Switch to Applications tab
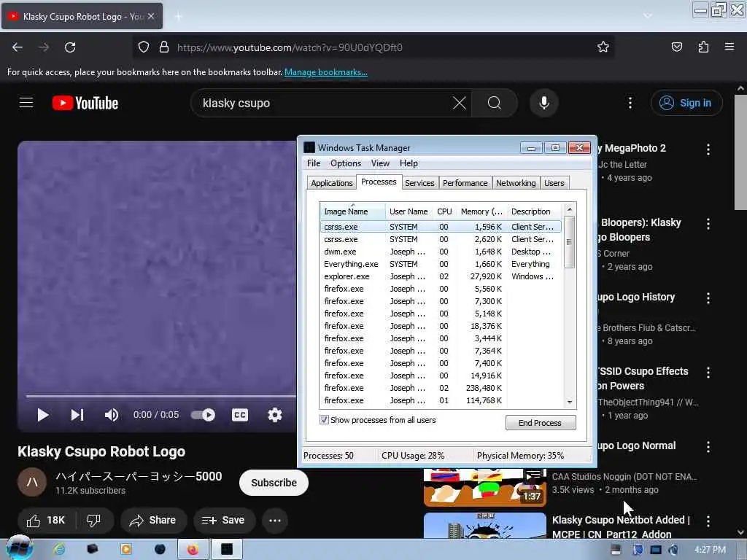 tap(332, 183)
